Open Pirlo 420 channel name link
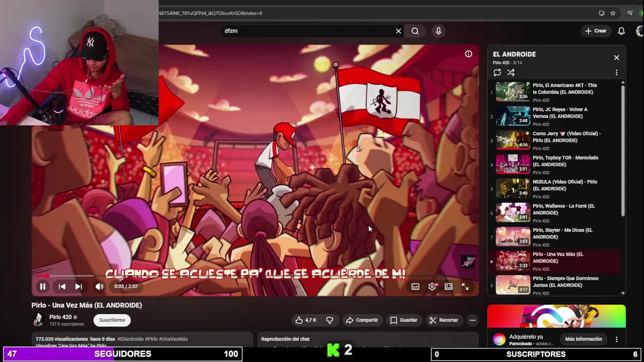Viewport: 644px width, 362px height. (60, 317)
